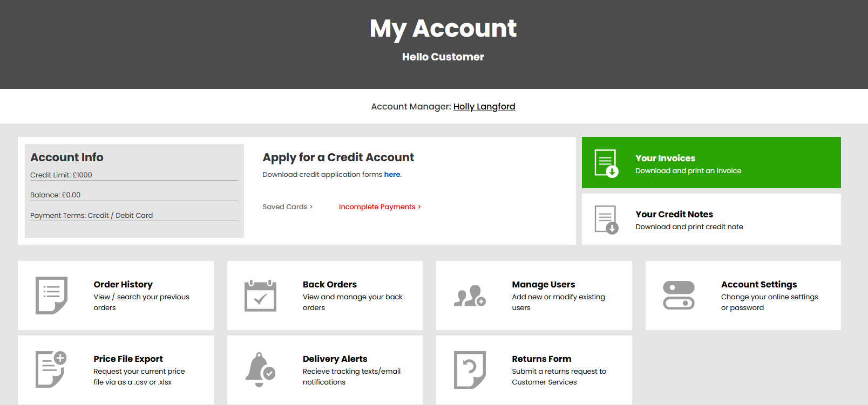
Task: Open Incomplete Payments link
Action: 380,207
